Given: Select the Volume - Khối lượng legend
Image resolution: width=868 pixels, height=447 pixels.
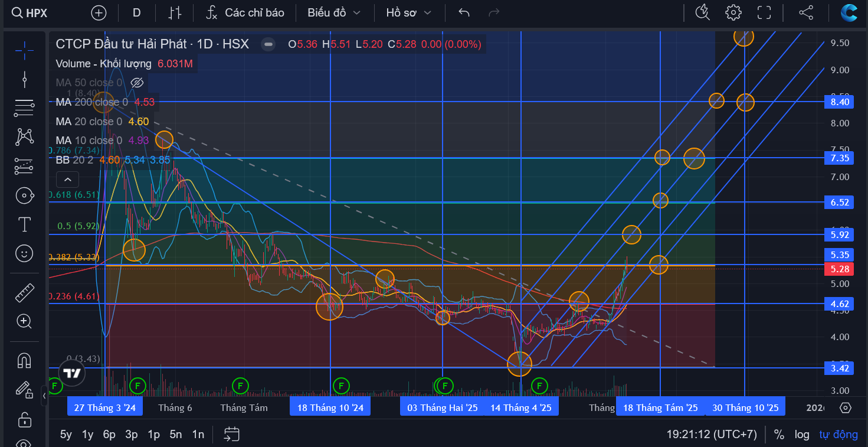Looking at the screenshot, I should (x=125, y=64).
